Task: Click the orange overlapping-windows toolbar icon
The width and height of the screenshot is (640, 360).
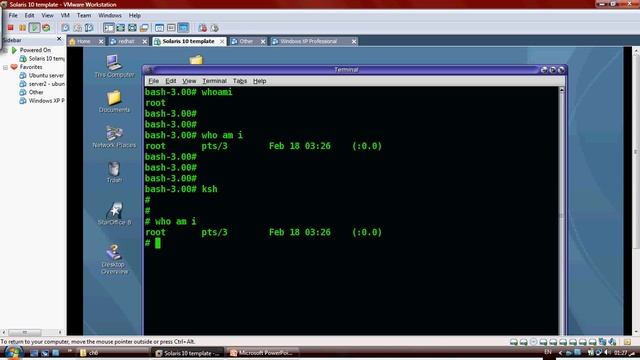Action: point(144,28)
